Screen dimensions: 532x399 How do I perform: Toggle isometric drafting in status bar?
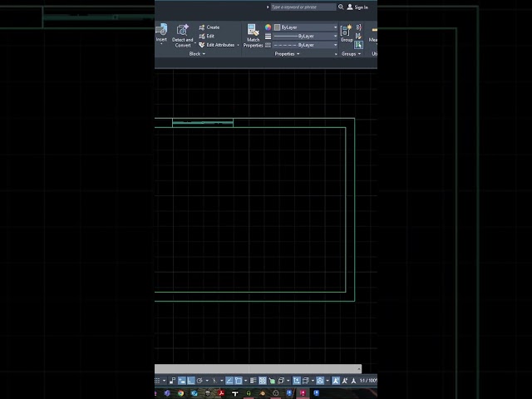click(214, 381)
